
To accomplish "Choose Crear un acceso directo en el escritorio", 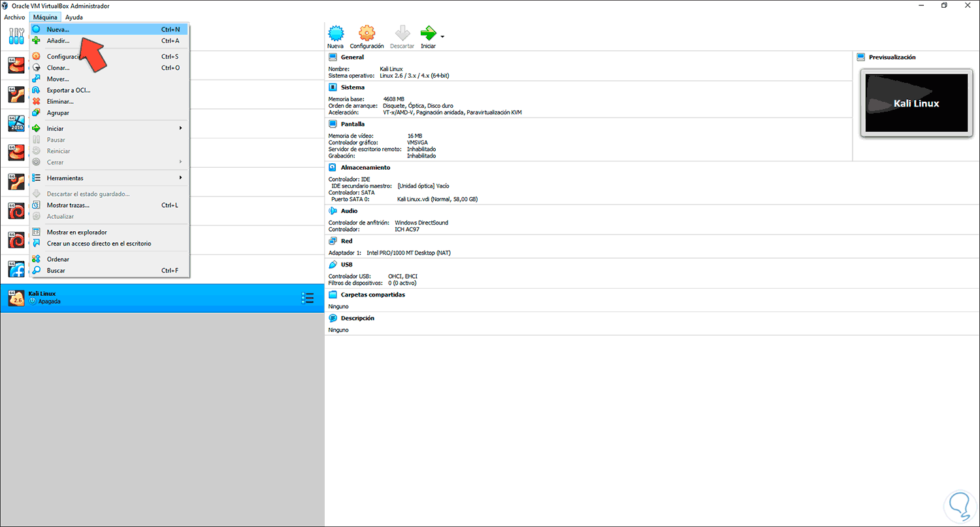I will pyautogui.click(x=109, y=244).
